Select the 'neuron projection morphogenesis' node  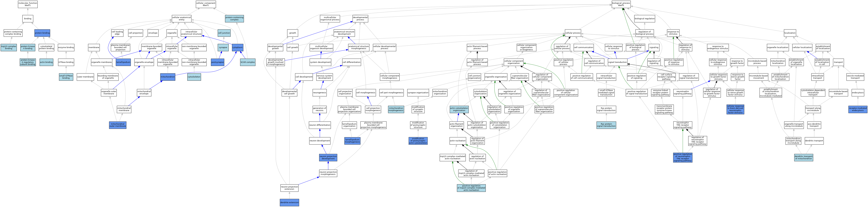[328, 173]
